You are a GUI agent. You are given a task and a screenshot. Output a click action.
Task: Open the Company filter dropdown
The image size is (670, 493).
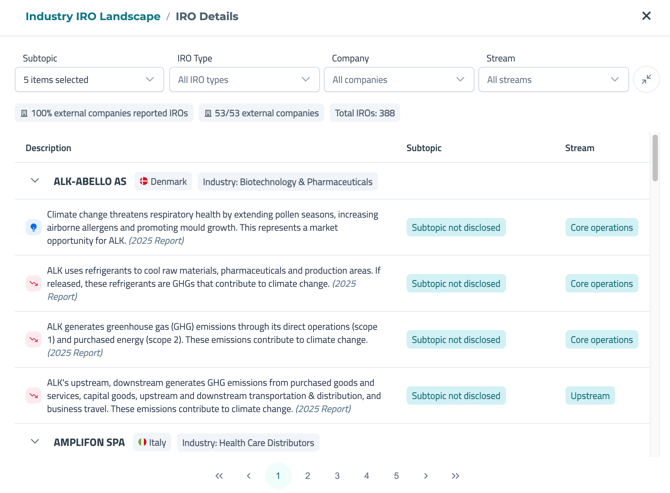pyautogui.click(x=398, y=80)
